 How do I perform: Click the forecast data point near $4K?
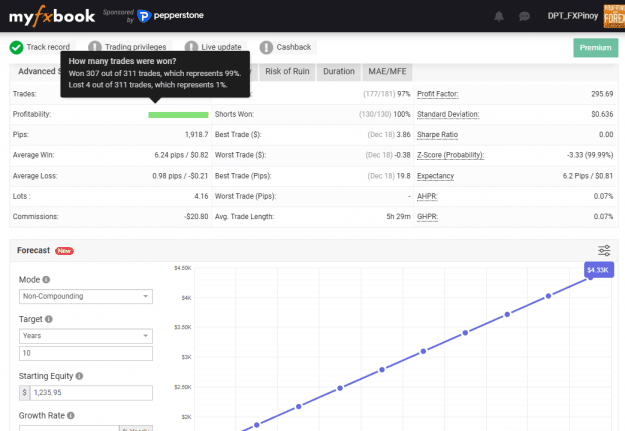[x=548, y=296]
